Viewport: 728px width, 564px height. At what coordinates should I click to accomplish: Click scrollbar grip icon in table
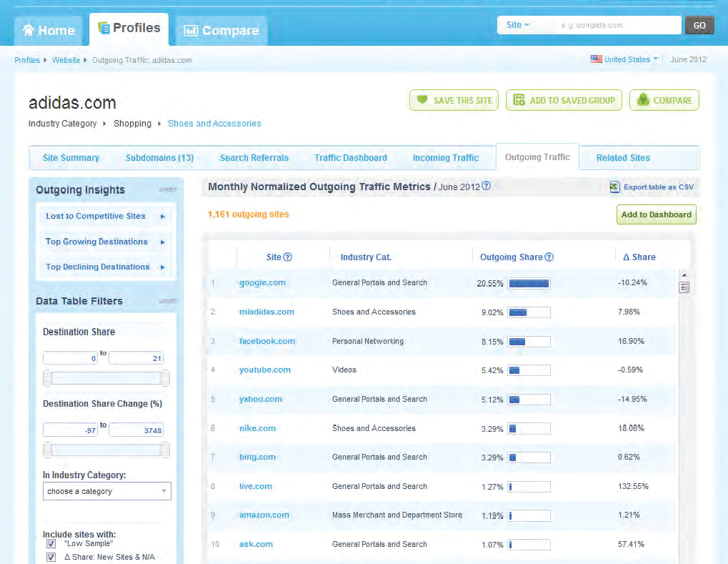coord(684,287)
